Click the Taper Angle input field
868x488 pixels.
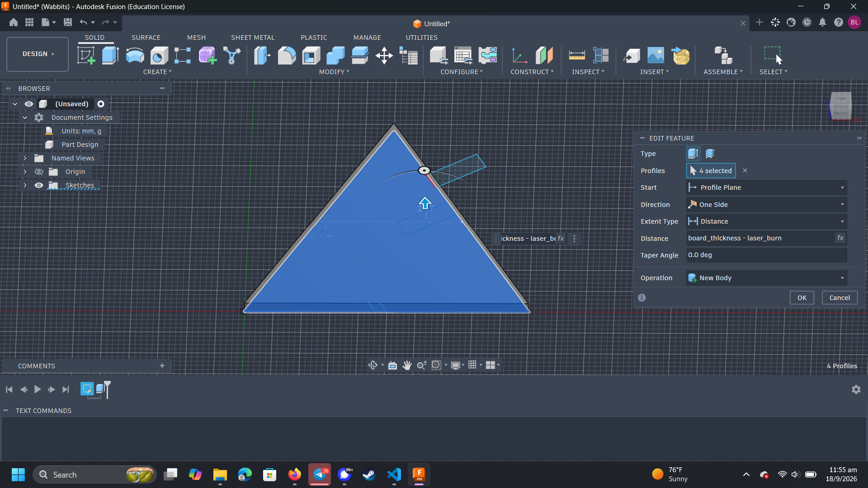click(766, 255)
